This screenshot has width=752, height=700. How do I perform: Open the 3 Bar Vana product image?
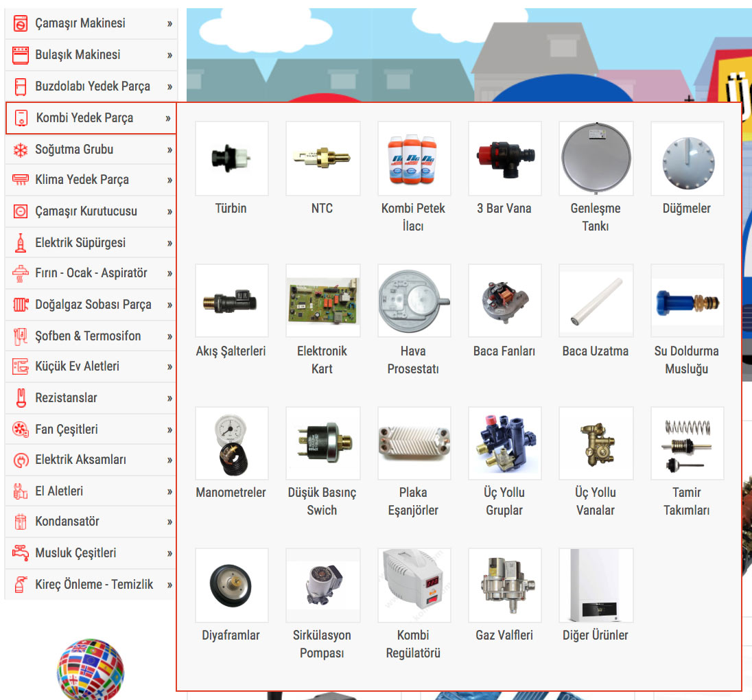tap(505, 159)
